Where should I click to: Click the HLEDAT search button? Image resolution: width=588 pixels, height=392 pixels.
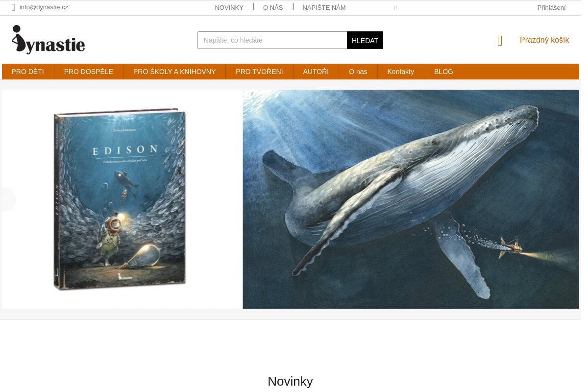pos(365,40)
